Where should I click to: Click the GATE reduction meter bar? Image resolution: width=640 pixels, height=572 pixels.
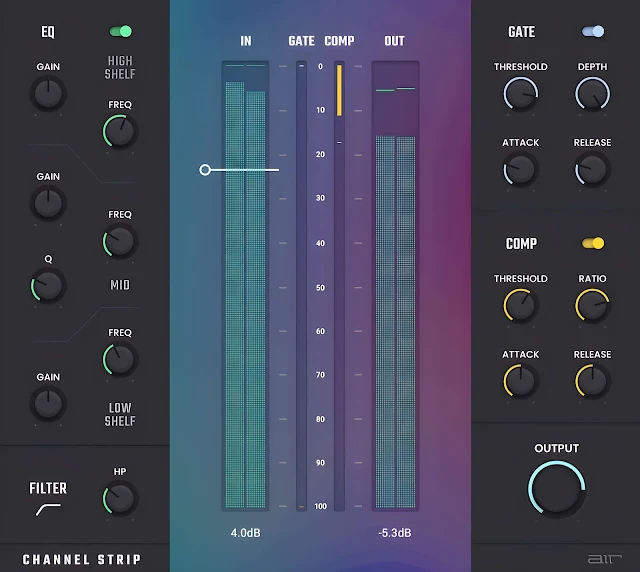(x=301, y=286)
